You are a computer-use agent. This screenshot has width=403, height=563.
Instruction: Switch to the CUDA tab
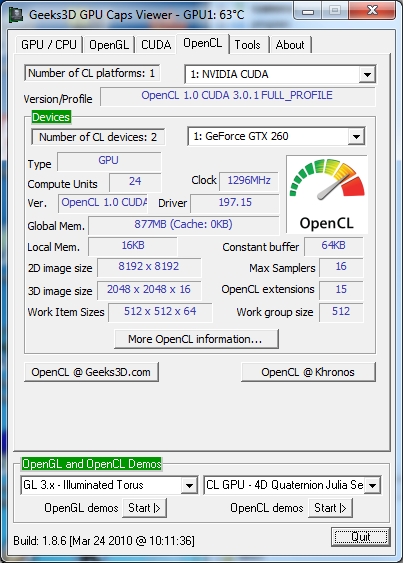156,45
